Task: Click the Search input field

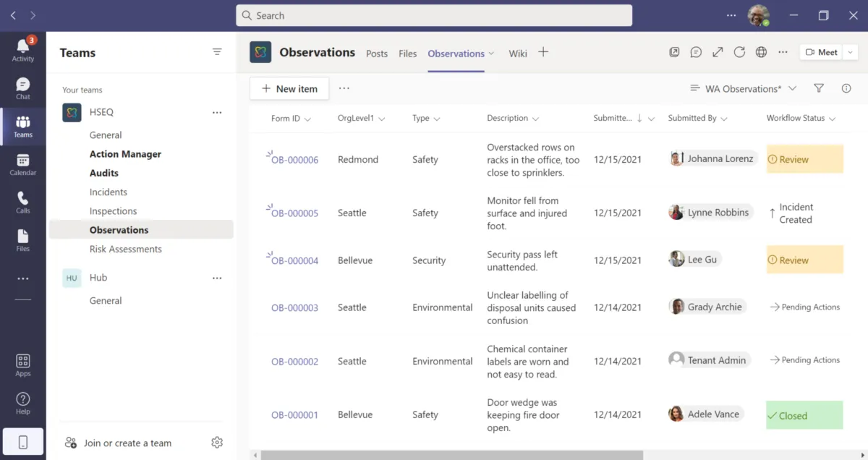Action: point(434,15)
